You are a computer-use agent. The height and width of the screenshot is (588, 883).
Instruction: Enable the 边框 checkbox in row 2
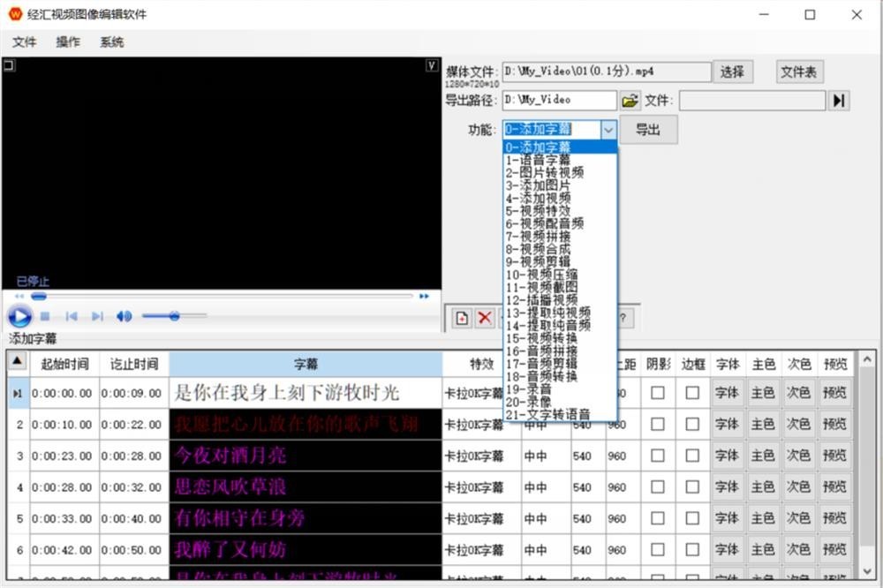(x=692, y=425)
